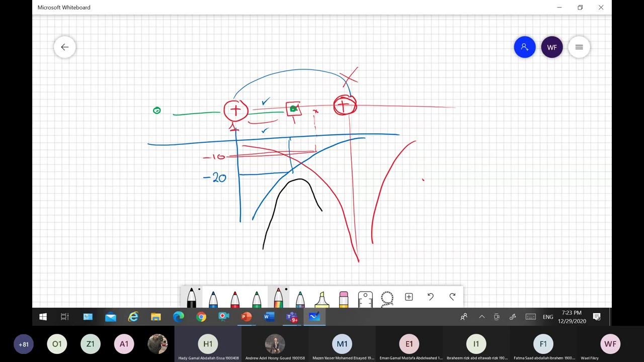This screenshot has width=644, height=362.
Task: Open Internet Explorer from taskbar
Action: [133, 317]
